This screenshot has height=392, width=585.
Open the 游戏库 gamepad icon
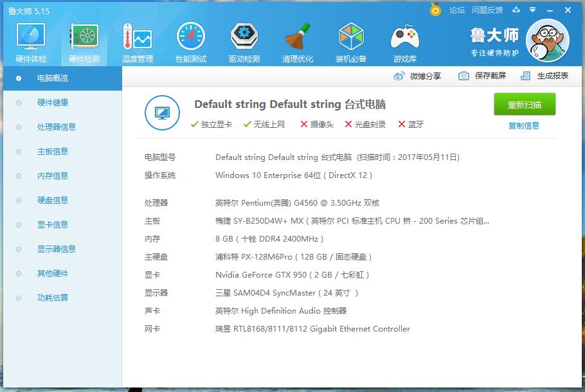point(404,39)
